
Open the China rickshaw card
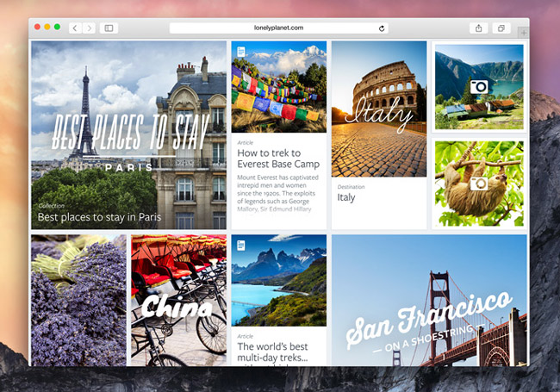(x=178, y=301)
